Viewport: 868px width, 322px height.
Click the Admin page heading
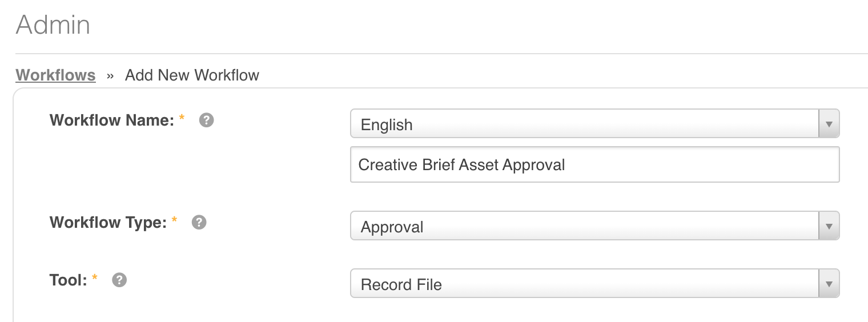tap(53, 25)
